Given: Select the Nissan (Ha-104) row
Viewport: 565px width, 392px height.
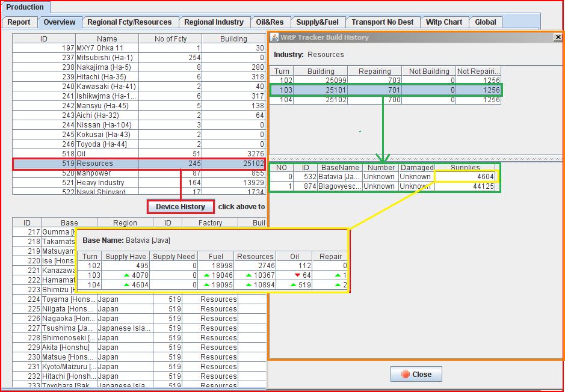Looking at the screenshot, I should pyautogui.click(x=139, y=125).
